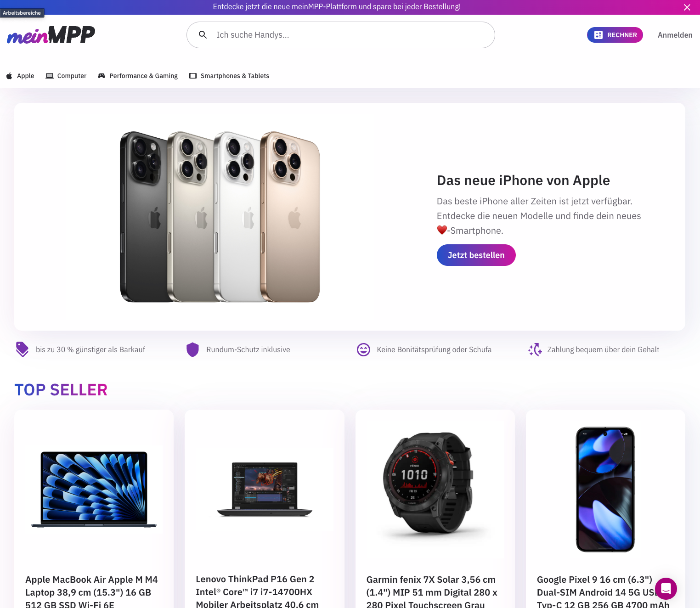Click the smiley Bonitätsprüfung icon
Screen dimensions: 700x608
(363, 349)
